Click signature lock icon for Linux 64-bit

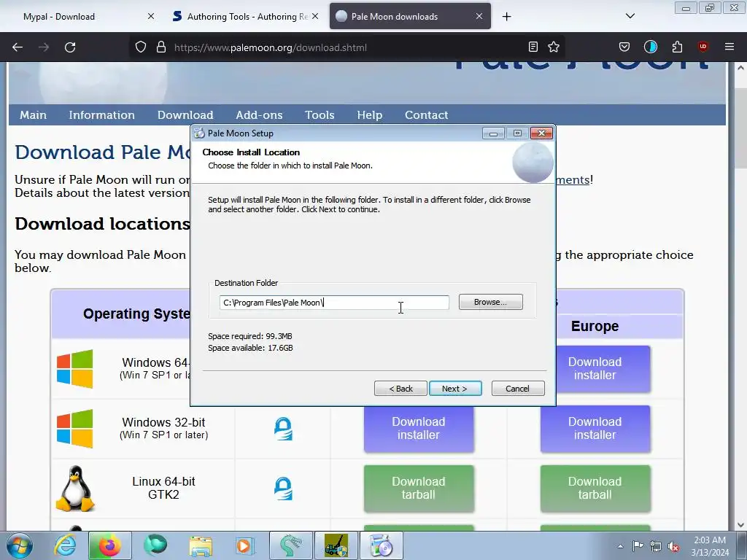[x=283, y=488]
